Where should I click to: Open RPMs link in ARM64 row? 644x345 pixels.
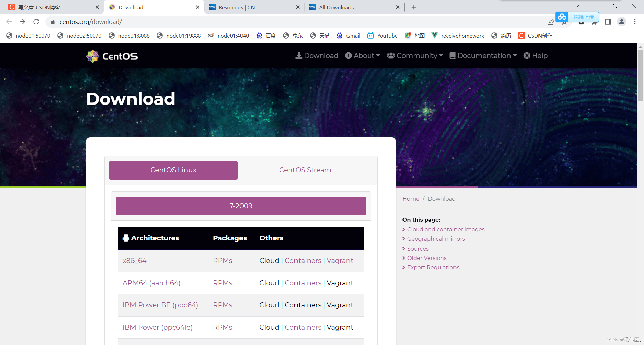pos(223,283)
